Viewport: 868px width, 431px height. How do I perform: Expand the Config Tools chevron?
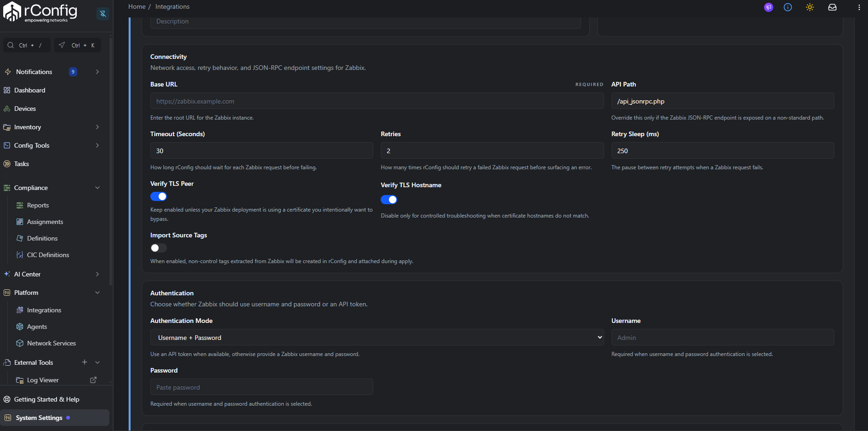97,145
